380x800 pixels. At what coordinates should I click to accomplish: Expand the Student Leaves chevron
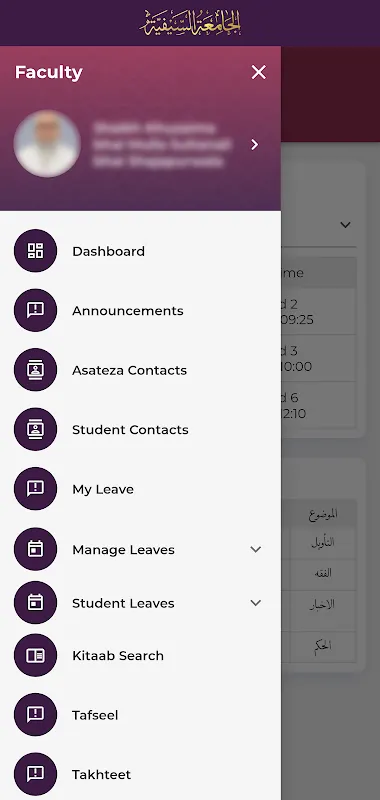(x=256, y=603)
